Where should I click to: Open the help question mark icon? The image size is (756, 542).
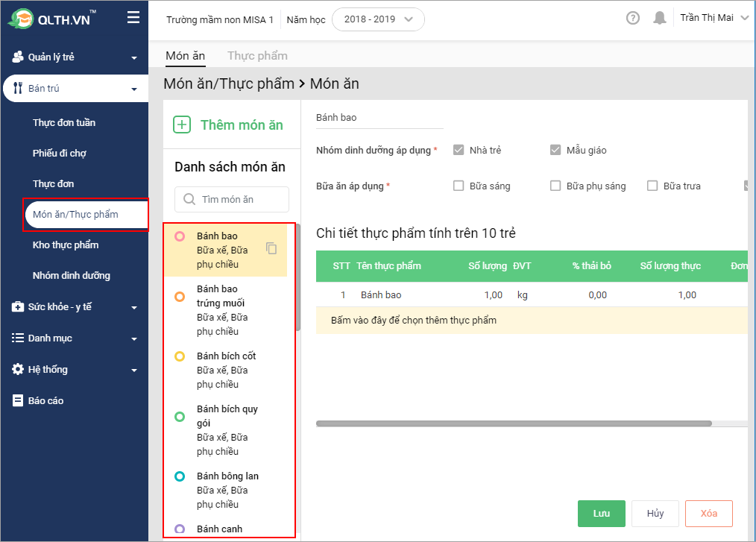(632, 19)
